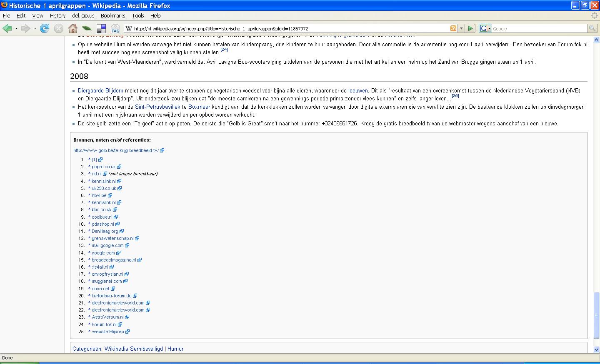Open the mail.google.com reference link
Image resolution: width=600 pixels, height=364 pixels.
(107, 245)
